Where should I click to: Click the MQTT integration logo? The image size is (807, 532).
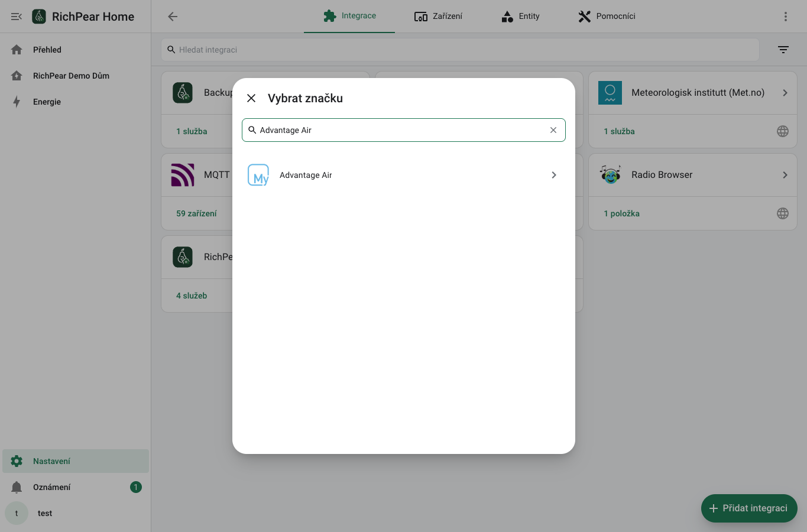pyautogui.click(x=183, y=175)
